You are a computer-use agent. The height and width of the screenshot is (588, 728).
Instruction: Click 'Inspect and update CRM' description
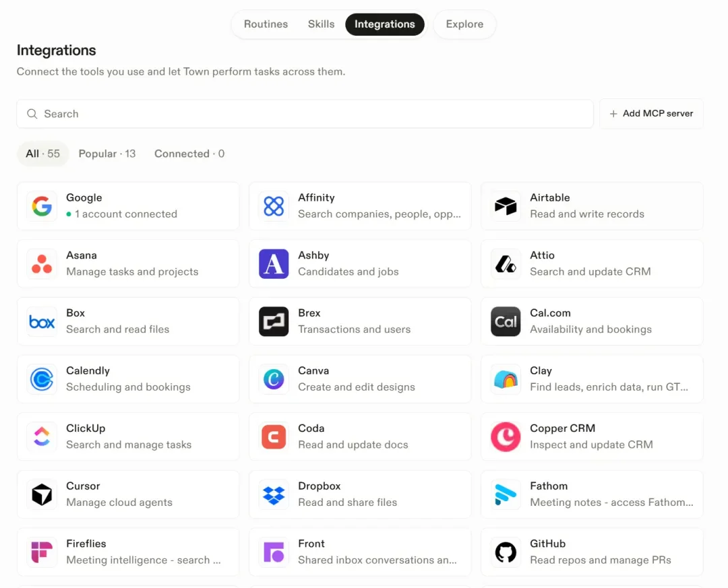tap(591, 445)
